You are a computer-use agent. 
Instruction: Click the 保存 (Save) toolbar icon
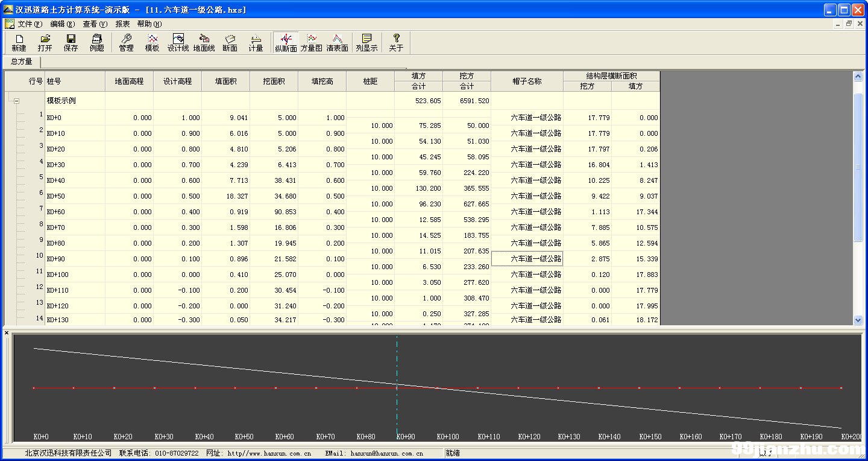click(x=71, y=43)
